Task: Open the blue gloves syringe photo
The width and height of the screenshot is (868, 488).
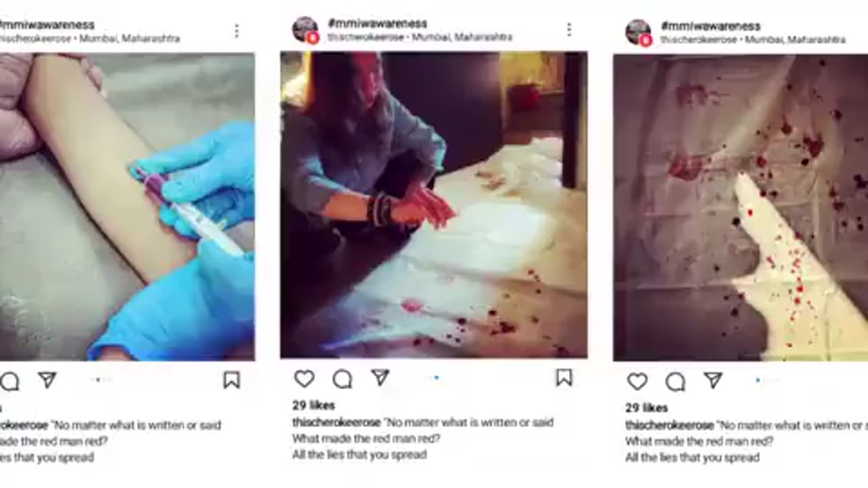Action: click(x=127, y=206)
